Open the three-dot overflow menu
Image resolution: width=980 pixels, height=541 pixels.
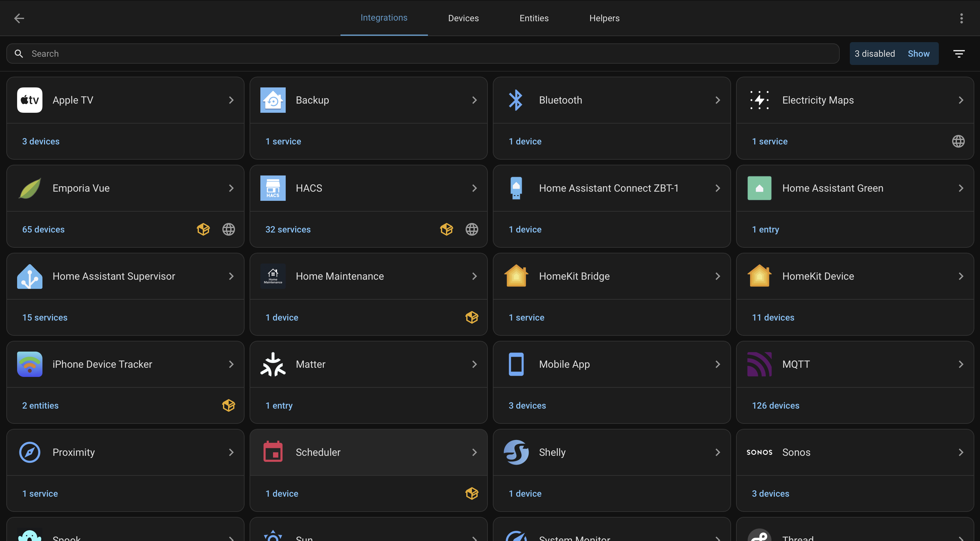click(961, 18)
